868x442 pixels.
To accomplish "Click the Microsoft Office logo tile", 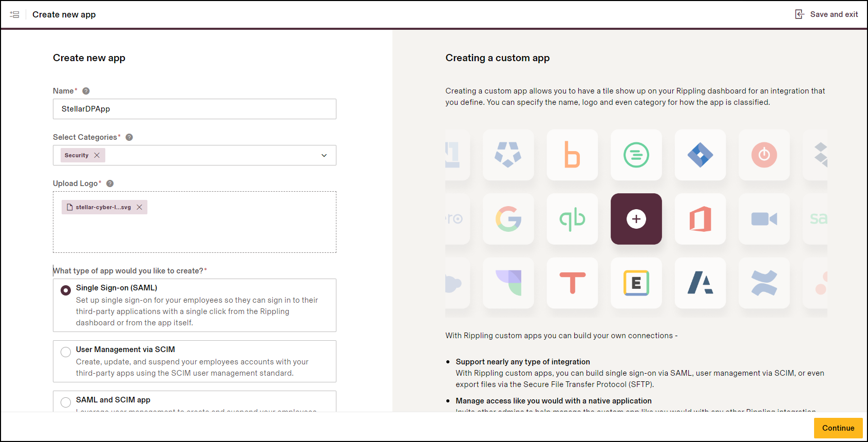I will [700, 219].
